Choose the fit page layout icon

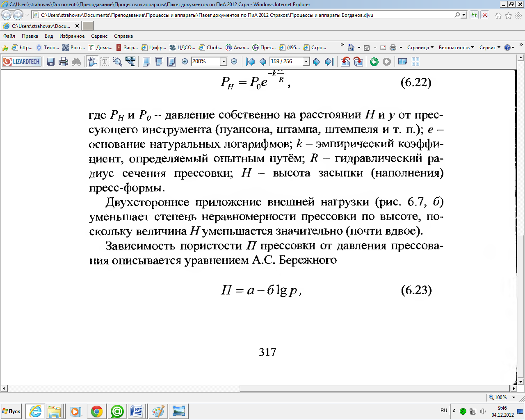(x=172, y=62)
